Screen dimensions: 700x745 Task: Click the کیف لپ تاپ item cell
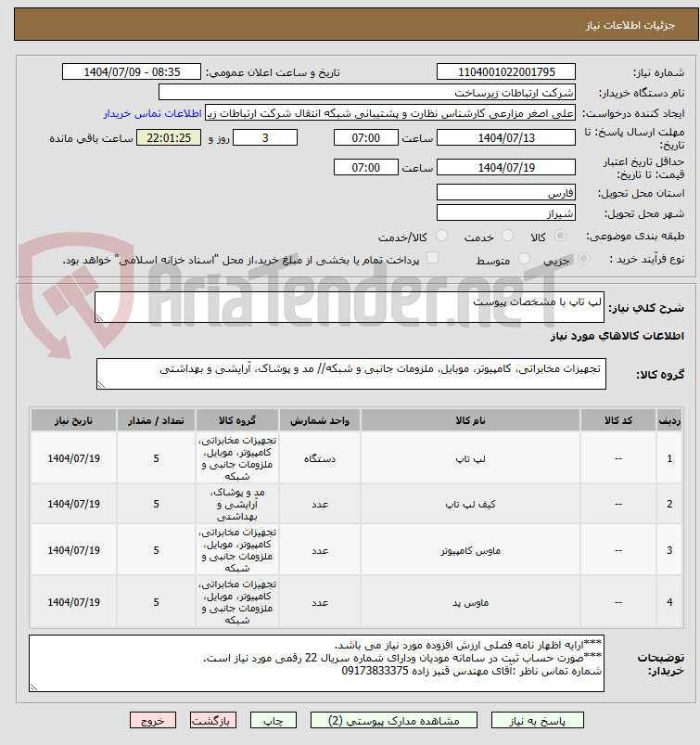click(470, 504)
